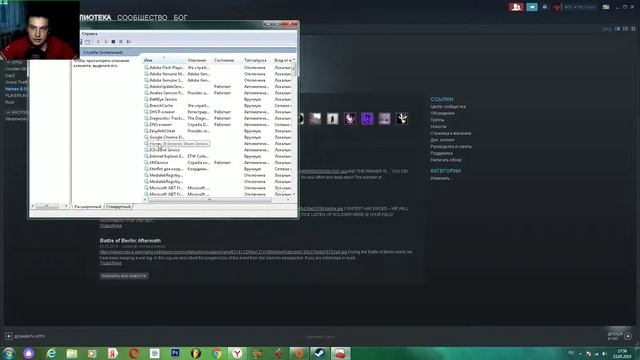Stop the service with the toolbar square icon
The image size is (640, 360).
[113, 42]
